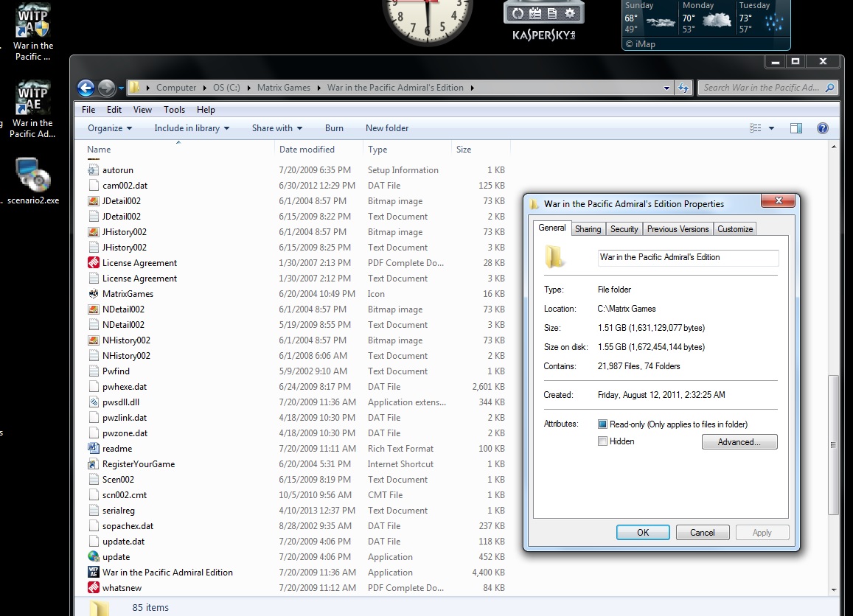
Task: Select the RegisterYourGame internet shortcut icon
Action: coord(94,463)
